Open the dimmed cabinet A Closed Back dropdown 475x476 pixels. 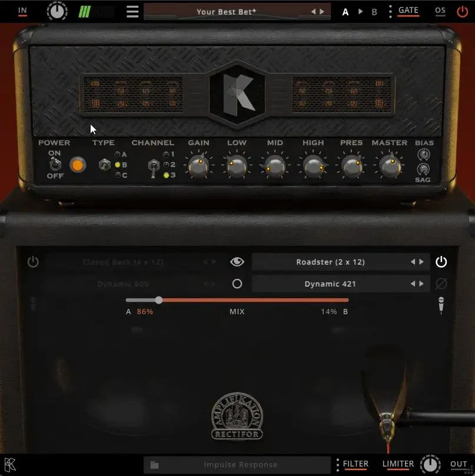coord(123,262)
